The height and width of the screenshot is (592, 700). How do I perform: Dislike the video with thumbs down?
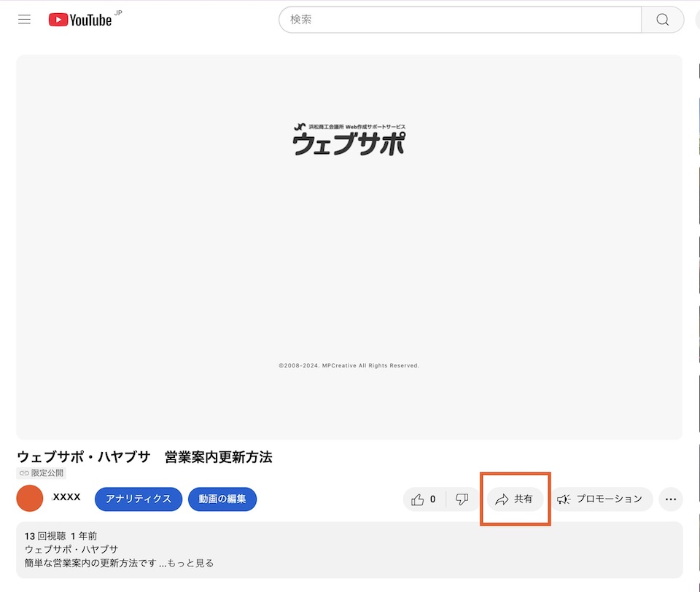(x=462, y=499)
